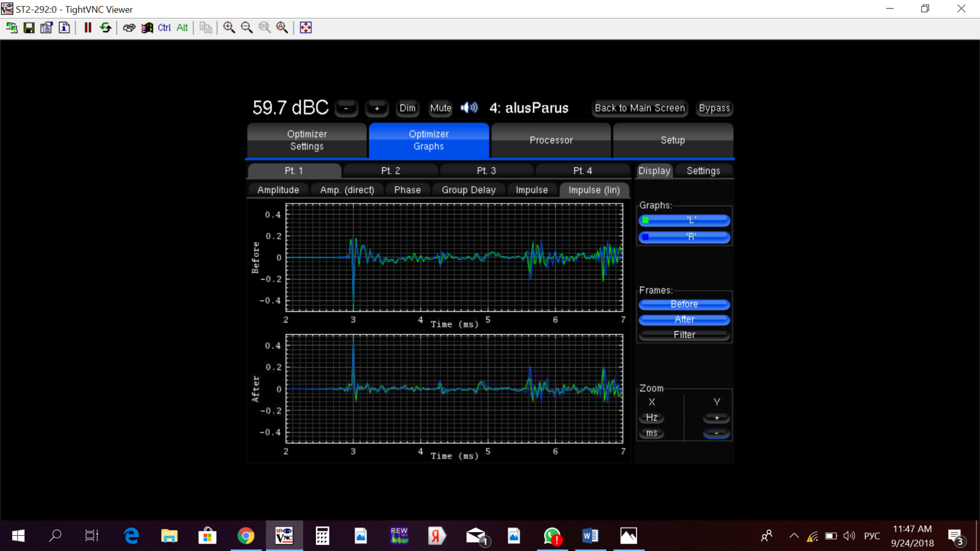Show the Amp. (direct) graph
Screen dimensions: 980x551
(x=347, y=190)
